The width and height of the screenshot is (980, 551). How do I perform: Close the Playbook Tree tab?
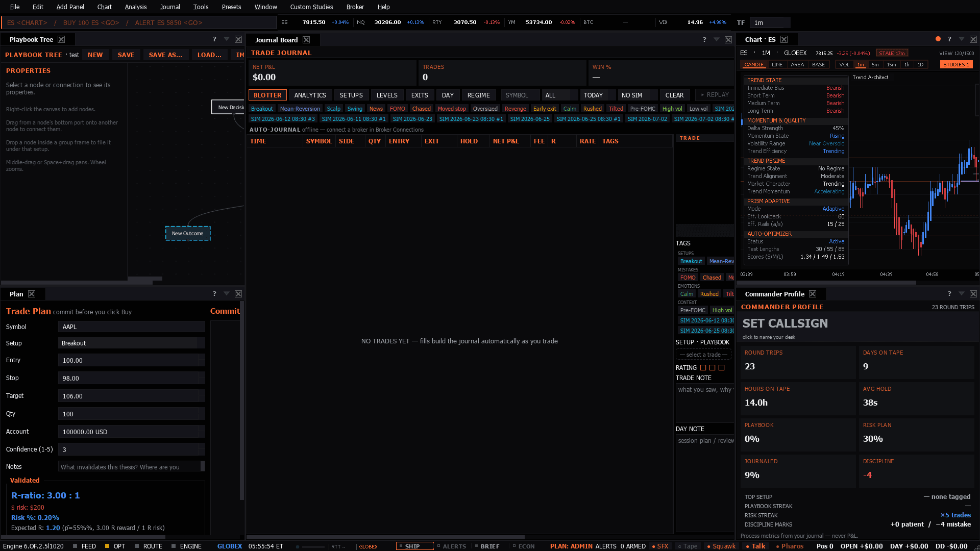(x=61, y=39)
